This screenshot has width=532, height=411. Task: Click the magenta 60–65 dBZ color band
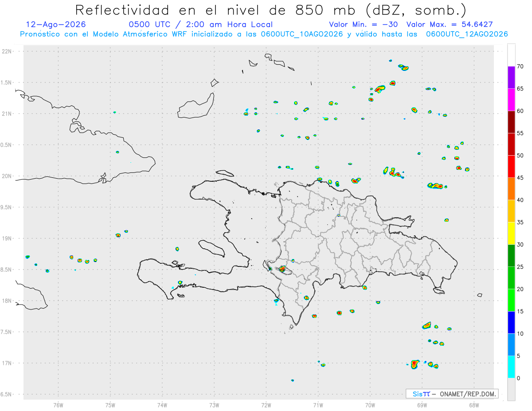coord(511,100)
